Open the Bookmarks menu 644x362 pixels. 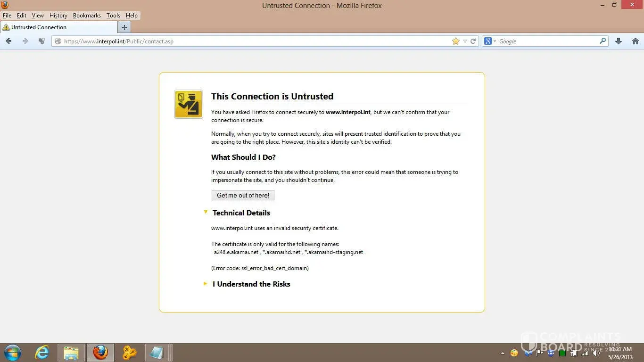coord(87,16)
